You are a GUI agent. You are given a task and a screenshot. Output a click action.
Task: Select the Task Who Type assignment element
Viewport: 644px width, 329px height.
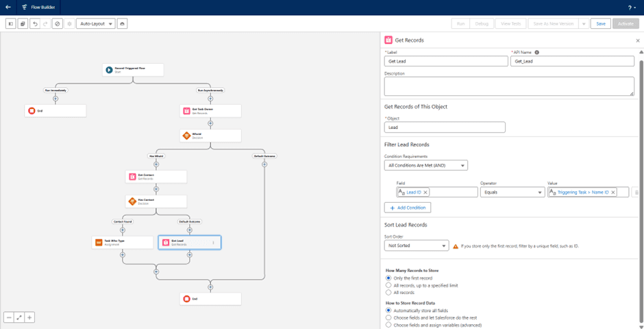pyautogui.click(x=123, y=243)
